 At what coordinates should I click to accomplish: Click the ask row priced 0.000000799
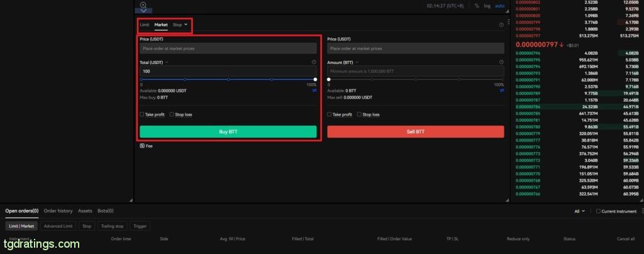tap(578, 22)
